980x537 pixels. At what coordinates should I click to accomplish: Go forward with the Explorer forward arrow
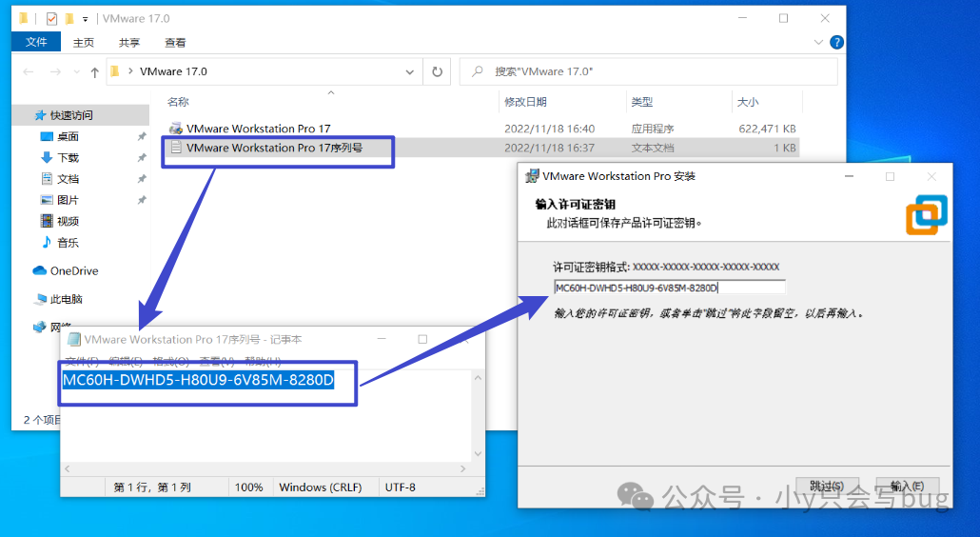pyautogui.click(x=55, y=72)
